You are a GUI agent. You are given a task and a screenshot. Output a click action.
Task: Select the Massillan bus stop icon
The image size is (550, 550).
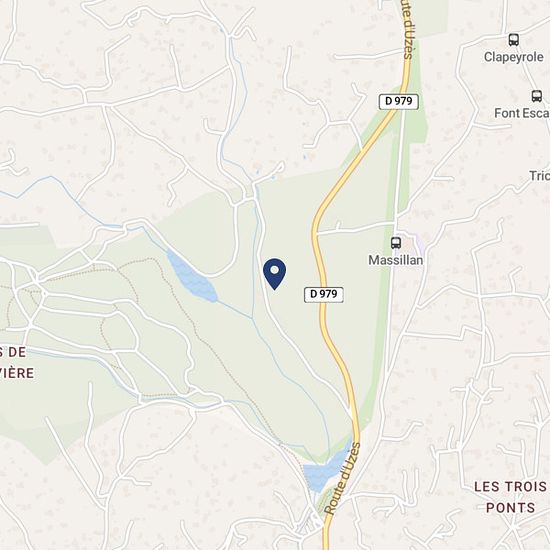[396, 243]
